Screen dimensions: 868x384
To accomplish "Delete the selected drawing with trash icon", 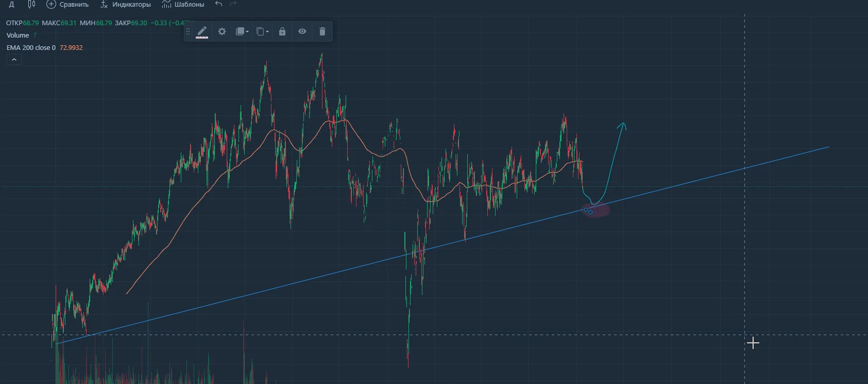I will (x=322, y=31).
